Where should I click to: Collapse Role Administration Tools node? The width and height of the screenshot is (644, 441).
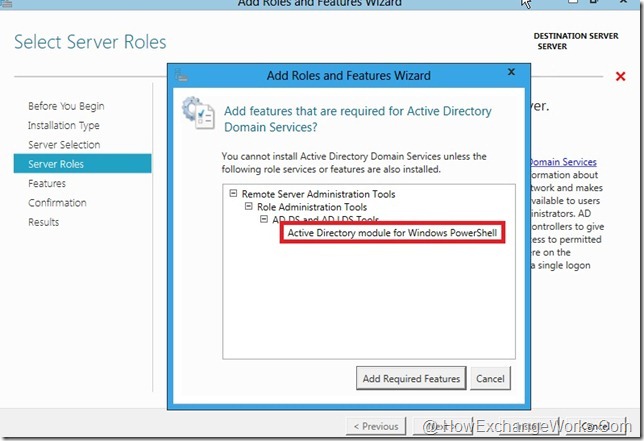click(248, 206)
